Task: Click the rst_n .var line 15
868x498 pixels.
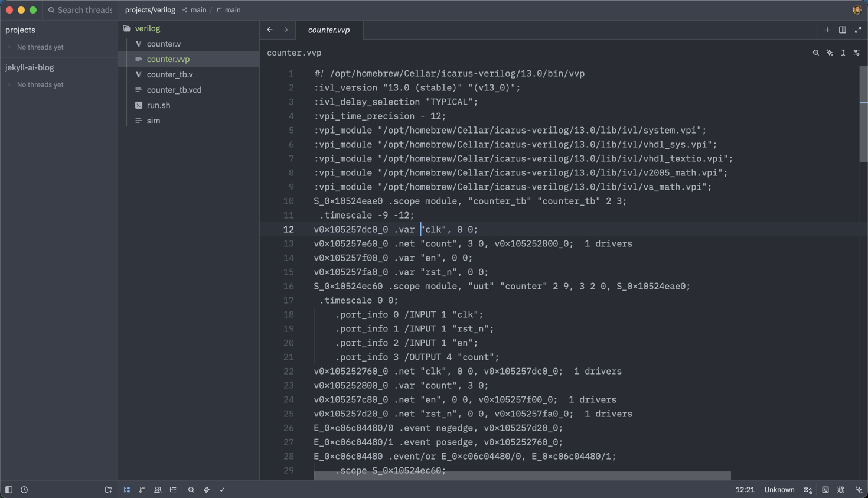Action: [401, 272]
